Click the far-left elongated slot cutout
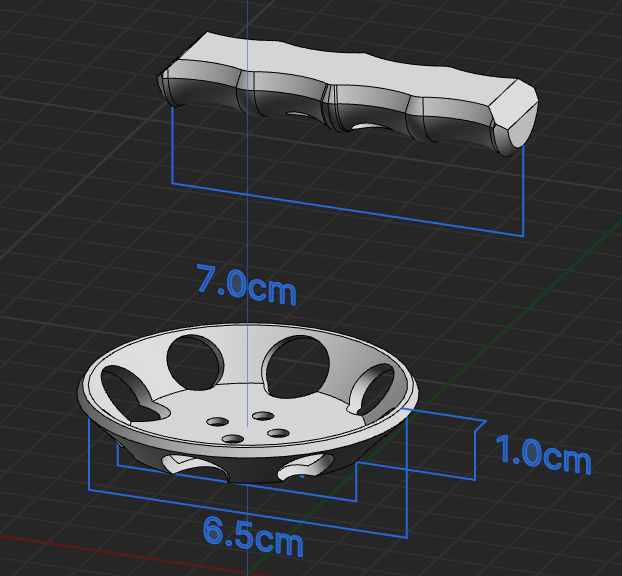Viewport: 622px width, 576px height. 131,395
